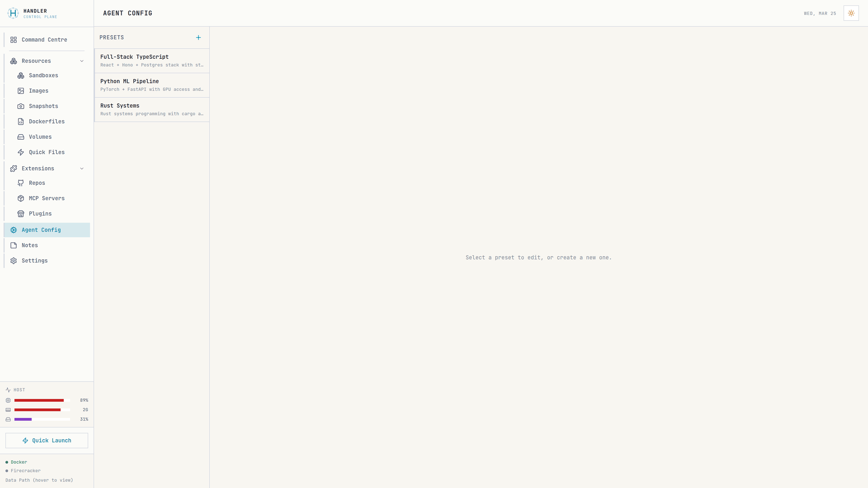
Task: Collapse the Extensions section chevron
Action: coord(82,169)
